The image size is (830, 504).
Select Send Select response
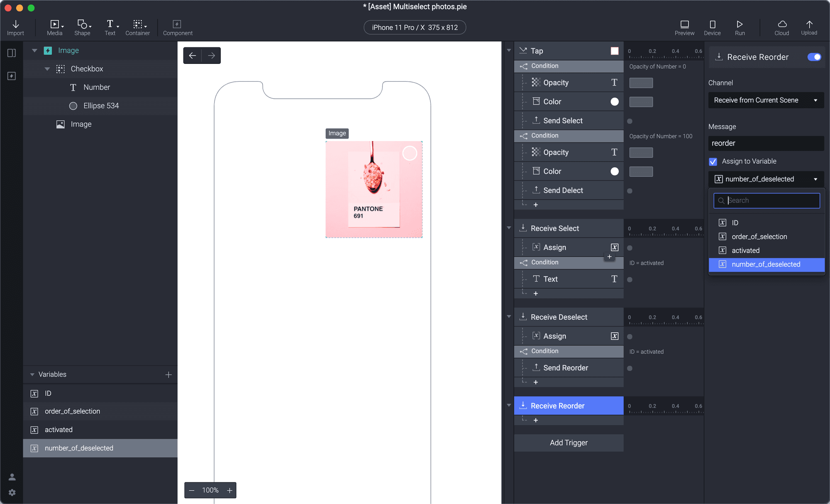point(569,121)
